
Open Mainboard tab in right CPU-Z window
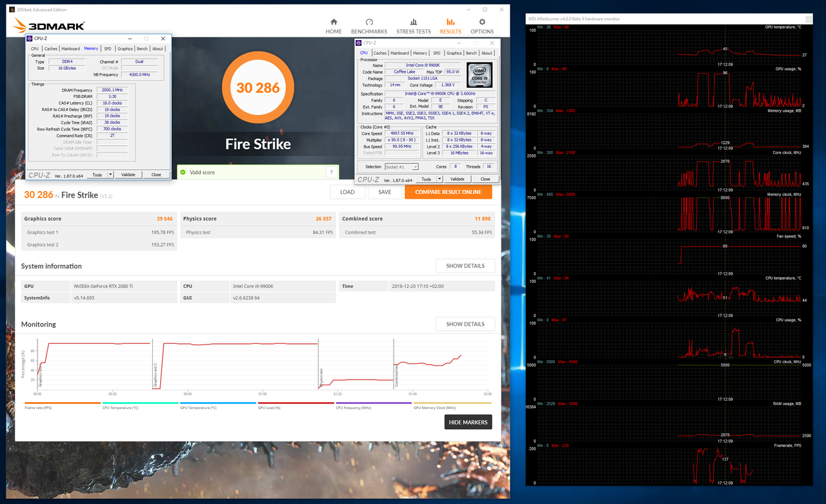tap(400, 53)
